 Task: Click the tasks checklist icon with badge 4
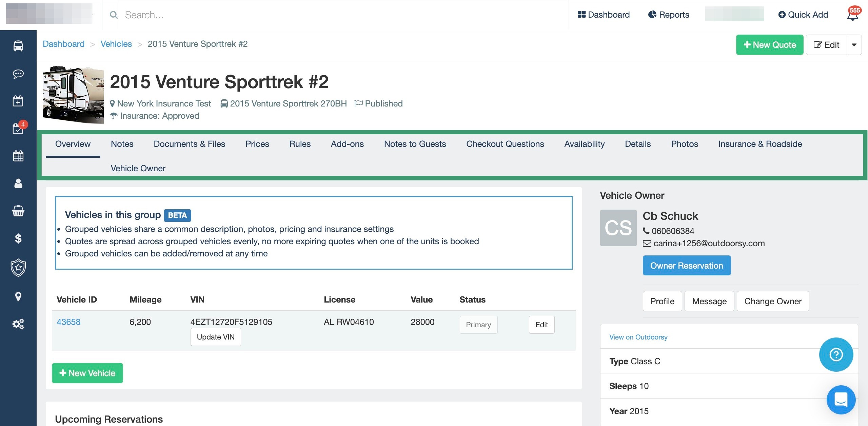point(18,129)
